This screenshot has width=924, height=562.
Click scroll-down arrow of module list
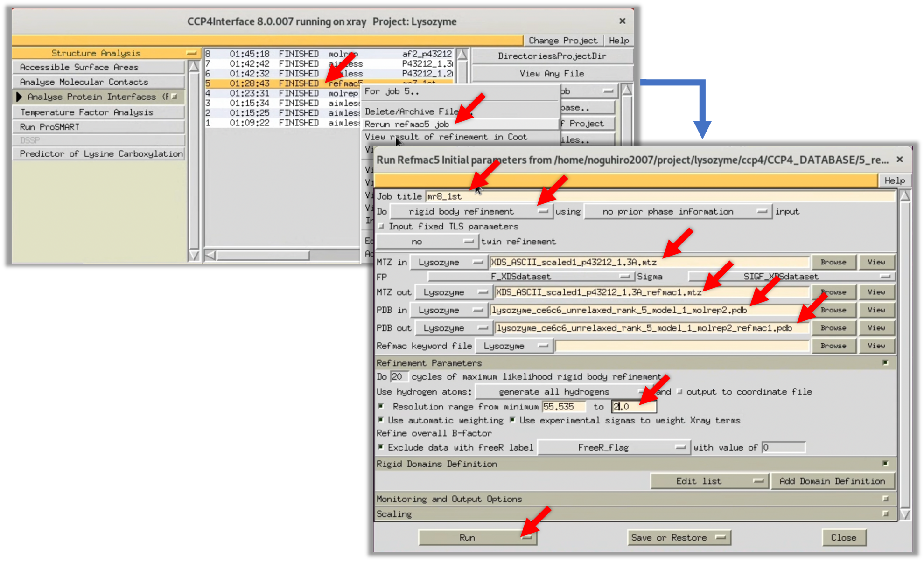[194, 255]
